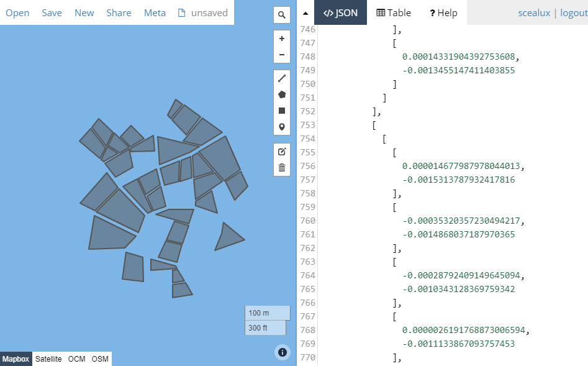Select the draw rectangle tool
The height and width of the screenshot is (366, 588).
pyautogui.click(x=282, y=111)
